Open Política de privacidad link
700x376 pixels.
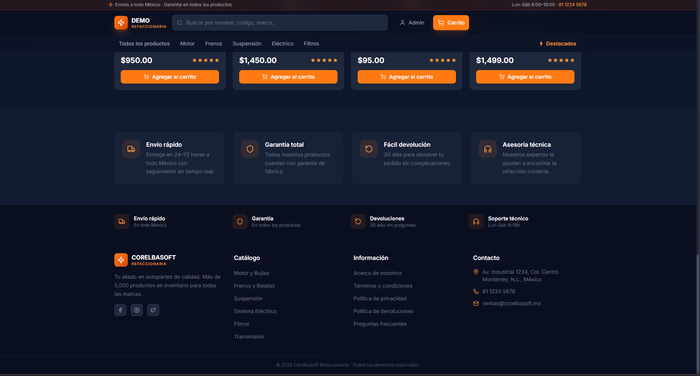click(380, 299)
